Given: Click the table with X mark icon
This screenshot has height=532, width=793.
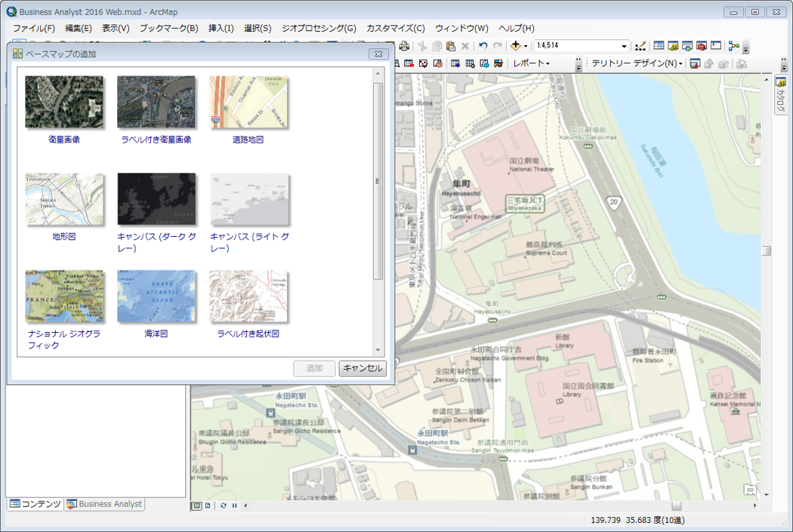Looking at the screenshot, I should click(x=470, y=63).
